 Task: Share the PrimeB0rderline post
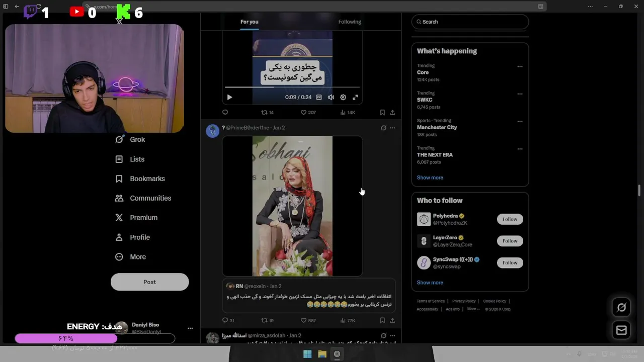[392, 320]
